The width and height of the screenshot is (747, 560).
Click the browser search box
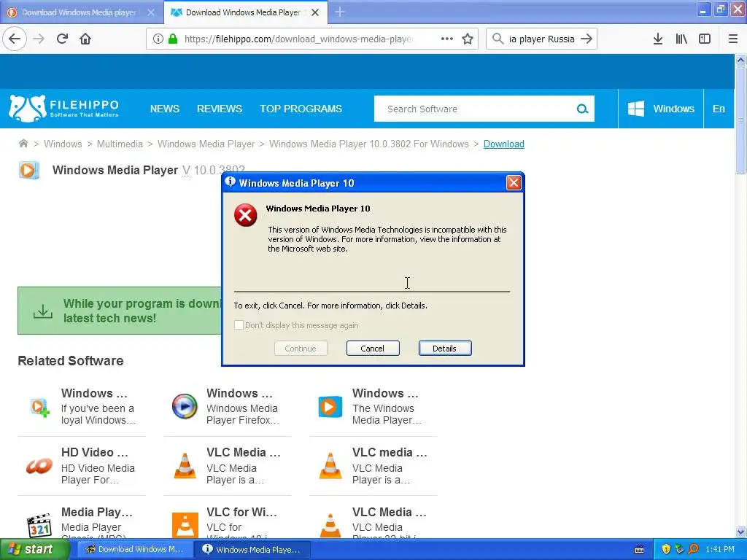(x=541, y=39)
